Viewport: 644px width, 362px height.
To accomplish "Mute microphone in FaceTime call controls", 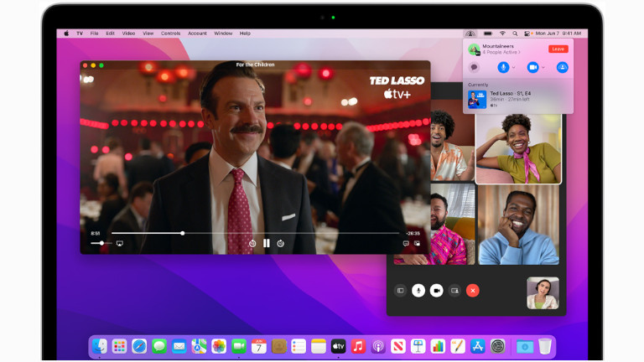I will click(418, 291).
